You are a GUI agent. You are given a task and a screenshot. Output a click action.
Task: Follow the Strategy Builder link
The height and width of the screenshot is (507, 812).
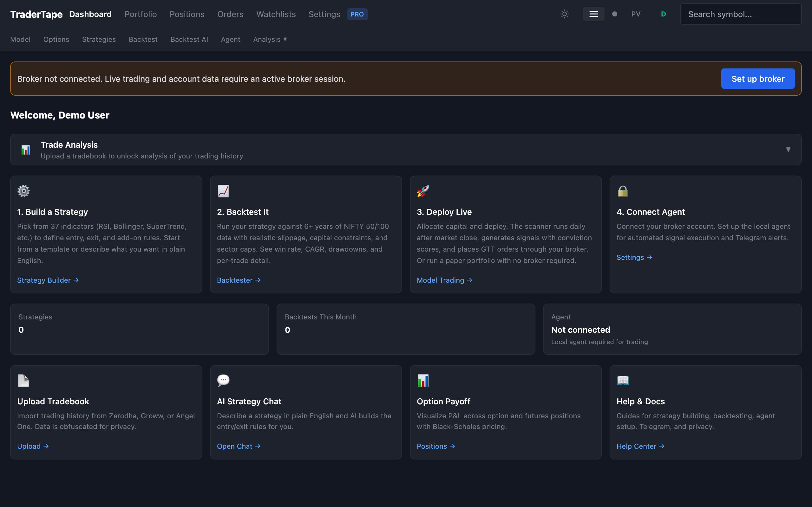coord(48,280)
